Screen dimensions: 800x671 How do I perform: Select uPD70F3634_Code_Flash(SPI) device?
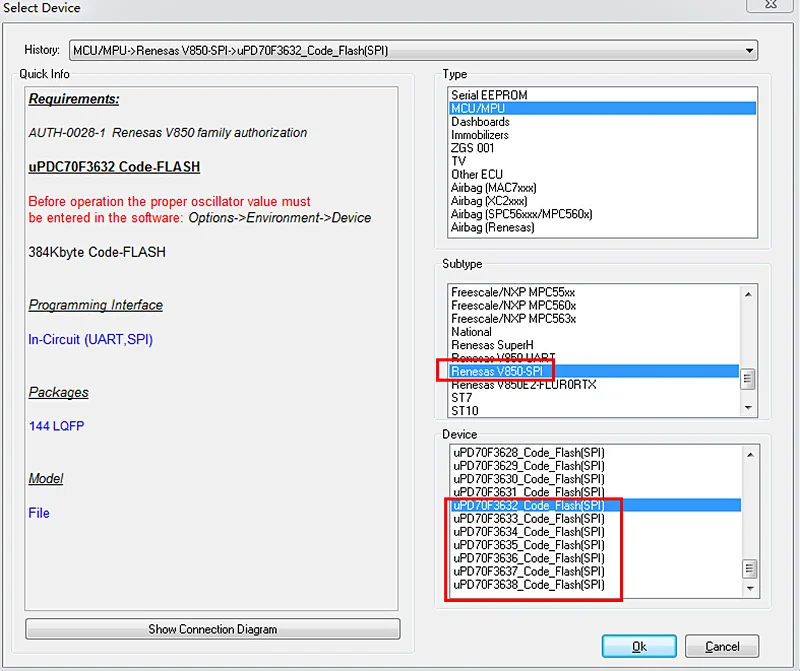pyautogui.click(x=596, y=532)
